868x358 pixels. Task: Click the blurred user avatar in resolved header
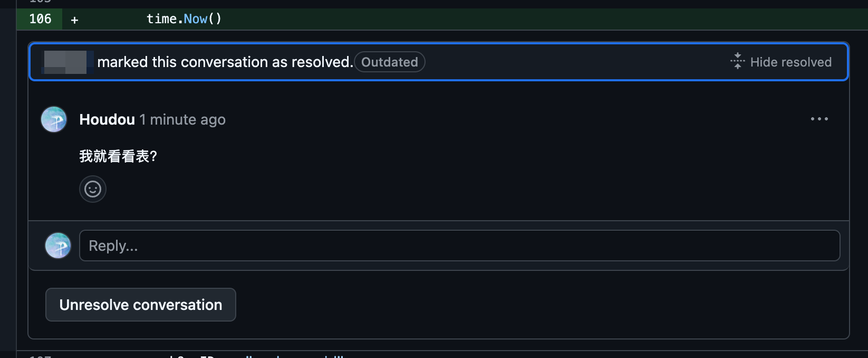point(65,62)
